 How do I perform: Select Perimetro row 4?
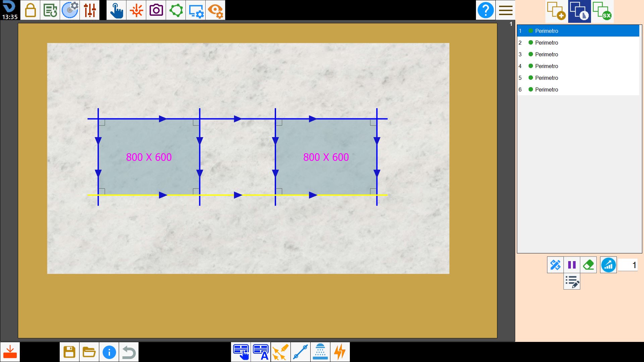click(578, 66)
